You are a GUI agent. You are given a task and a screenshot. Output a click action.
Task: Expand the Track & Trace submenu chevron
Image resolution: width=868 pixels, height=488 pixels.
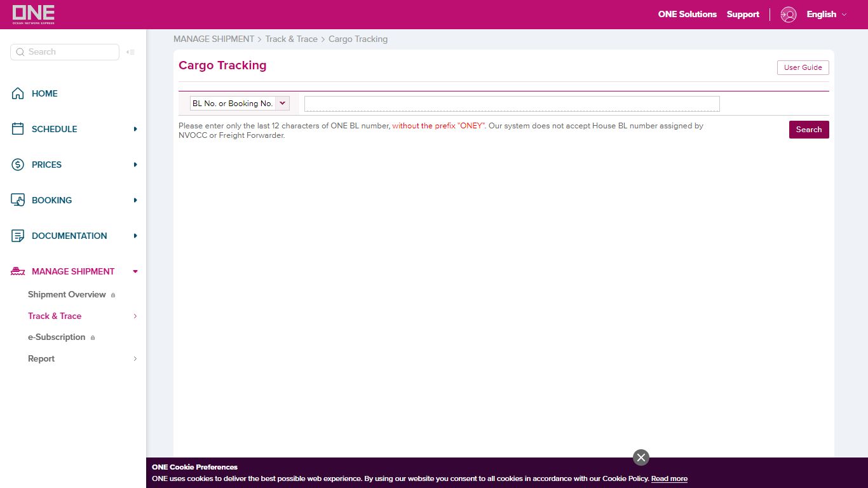click(x=135, y=316)
